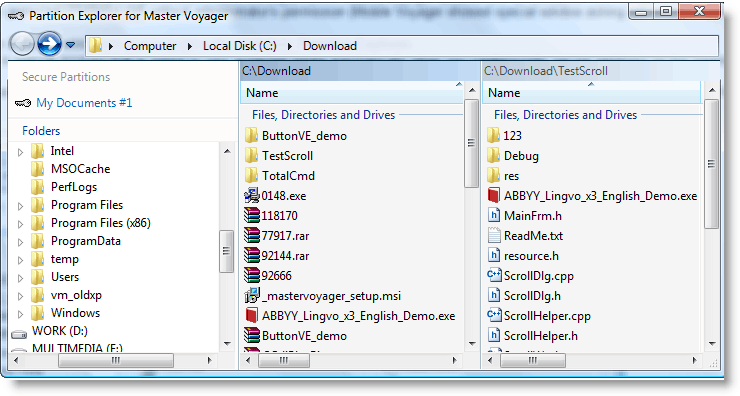Viewport: 740px width, 396px height.
Task: Click the 118170 archive icon
Action: (x=252, y=216)
